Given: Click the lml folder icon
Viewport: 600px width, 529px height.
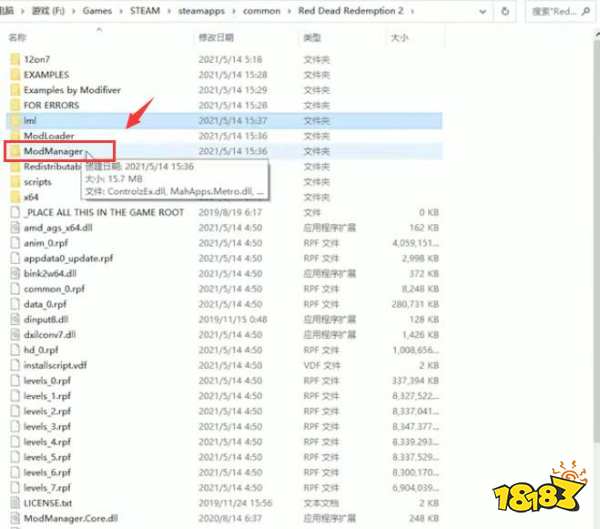Looking at the screenshot, I should point(15,121).
